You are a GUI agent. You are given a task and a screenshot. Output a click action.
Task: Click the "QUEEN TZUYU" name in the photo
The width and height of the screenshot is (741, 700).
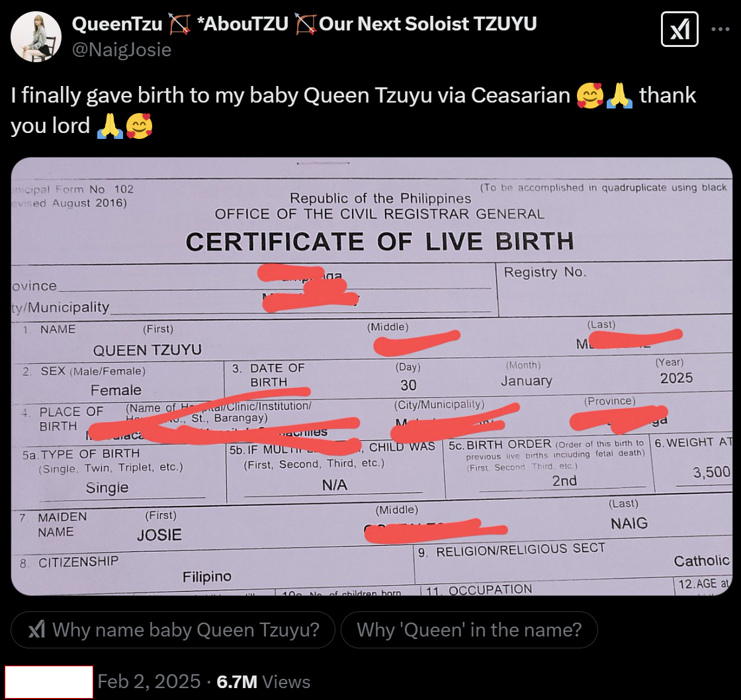coord(147,350)
